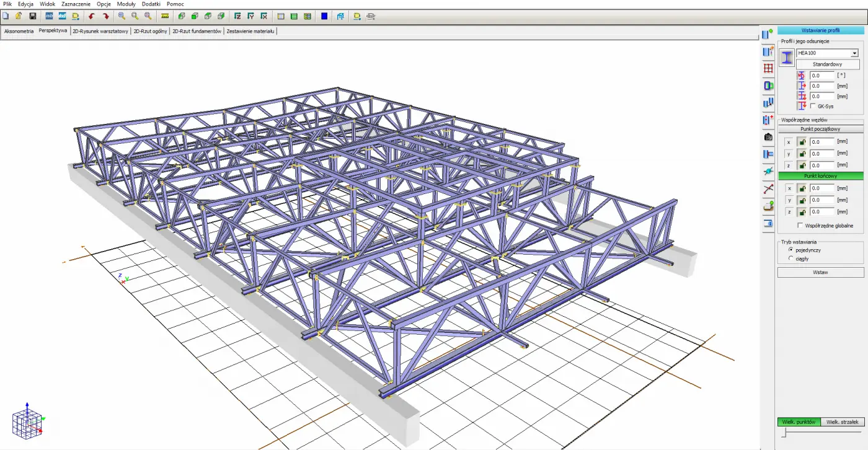Select the ciągły insertion mode
This screenshot has height=450, width=868.
tap(790, 258)
